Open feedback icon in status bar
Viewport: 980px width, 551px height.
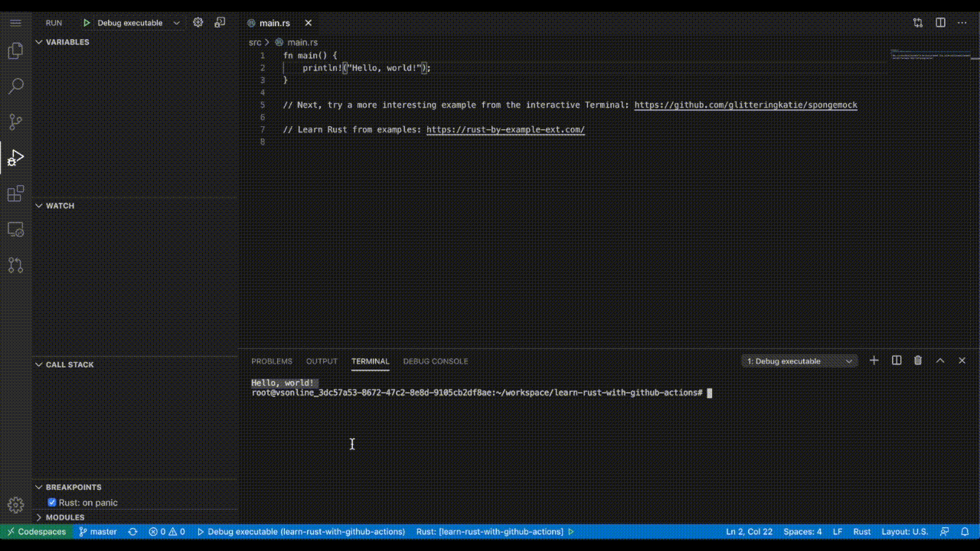coord(944,531)
